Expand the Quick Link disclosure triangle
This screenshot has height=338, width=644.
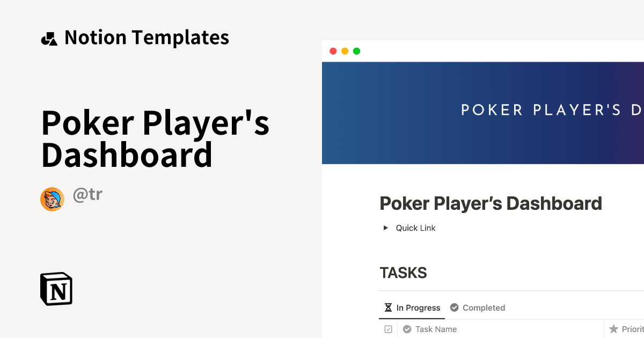pos(385,227)
